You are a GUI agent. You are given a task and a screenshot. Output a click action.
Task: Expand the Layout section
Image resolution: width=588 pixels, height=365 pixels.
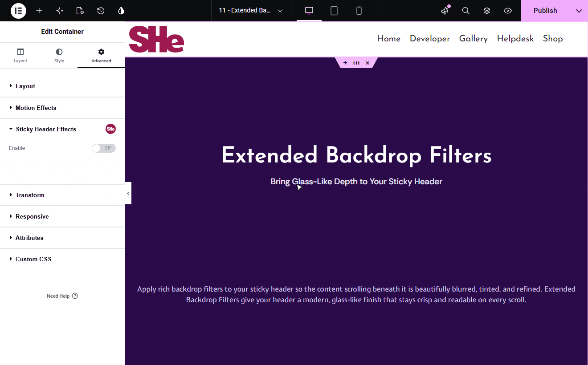tap(62, 86)
